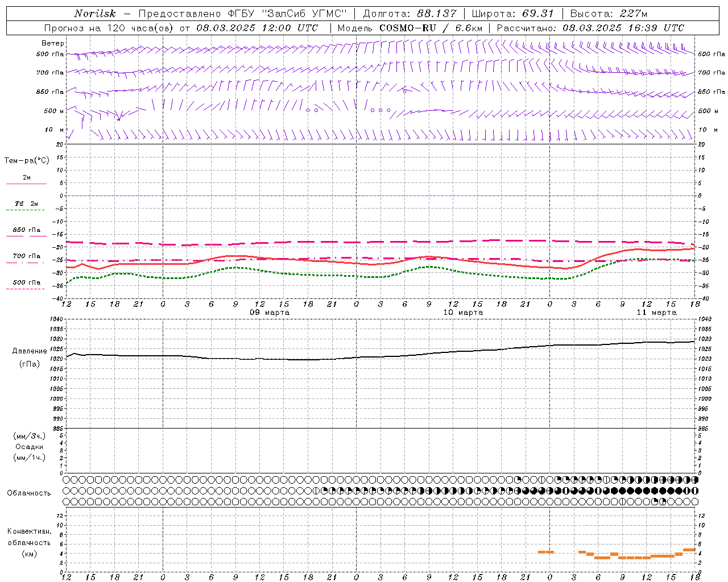Click the '500 м' wind level label on left
728x582 pixels.
[x=54, y=111]
